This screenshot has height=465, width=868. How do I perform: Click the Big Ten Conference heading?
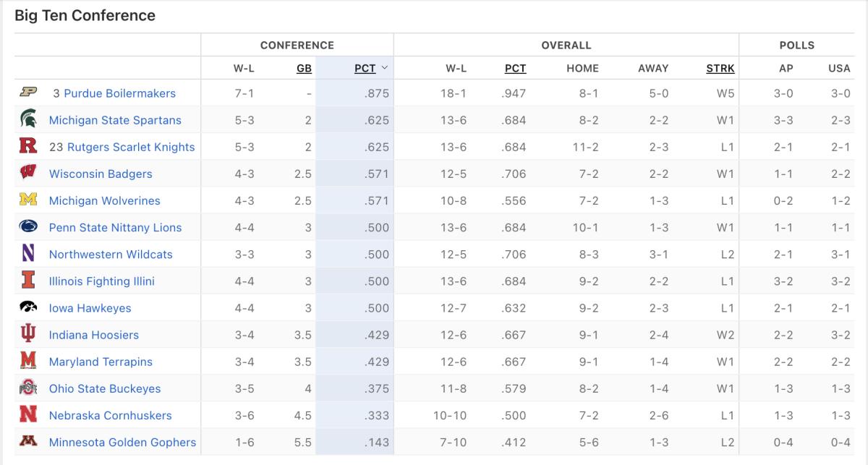click(85, 15)
